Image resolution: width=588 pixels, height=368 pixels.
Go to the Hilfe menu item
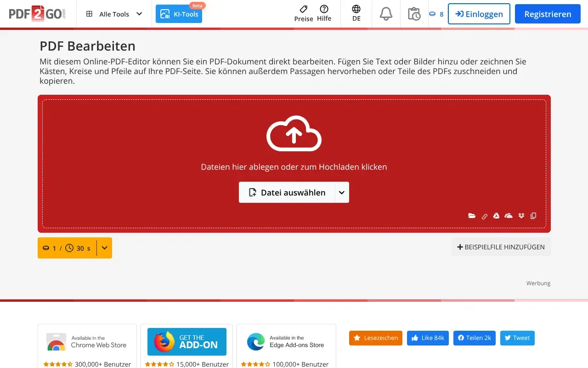(x=324, y=13)
